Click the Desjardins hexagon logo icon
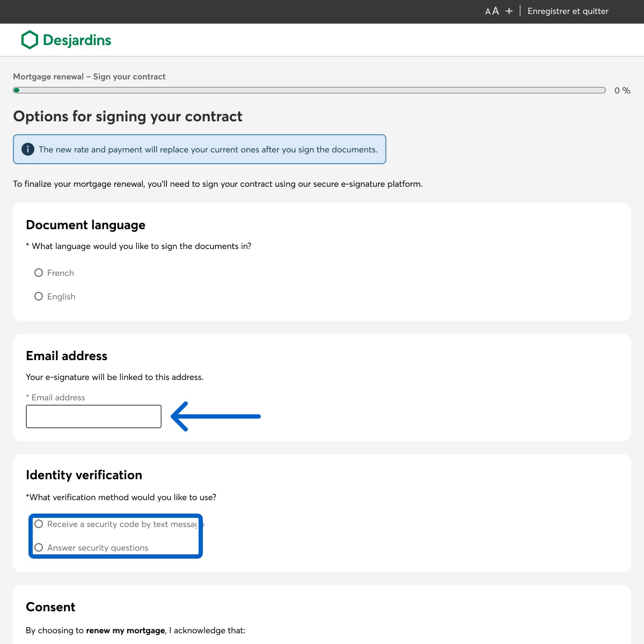The width and height of the screenshot is (644, 644). pyautogui.click(x=30, y=40)
